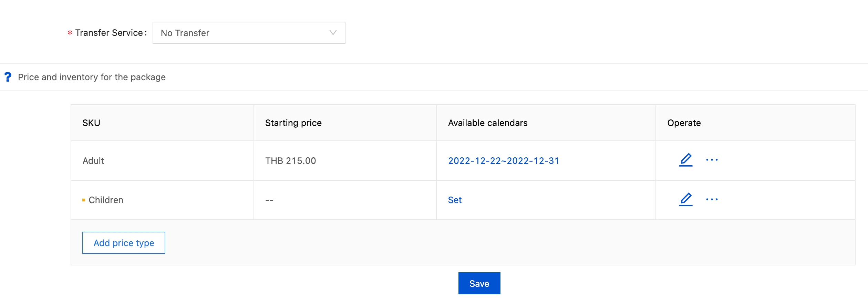Select the Adult SKU cell
This screenshot has width=868, height=305.
pos(93,161)
